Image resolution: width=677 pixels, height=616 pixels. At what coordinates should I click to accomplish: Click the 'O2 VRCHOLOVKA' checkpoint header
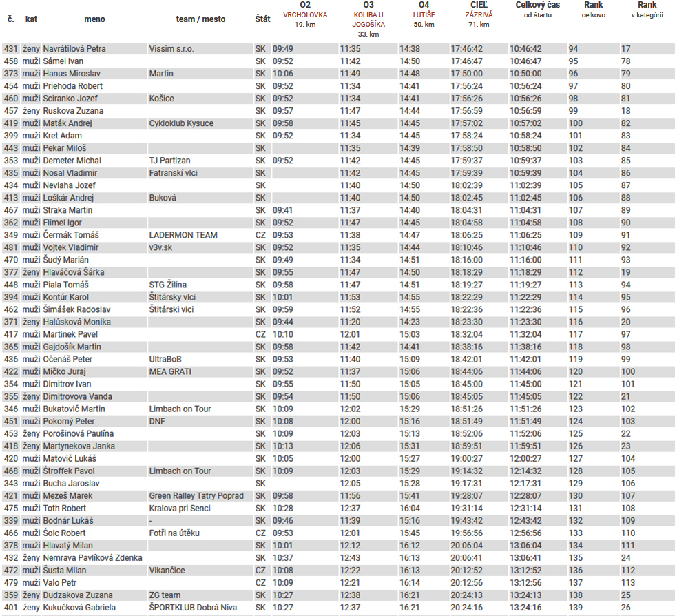[x=305, y=14]
